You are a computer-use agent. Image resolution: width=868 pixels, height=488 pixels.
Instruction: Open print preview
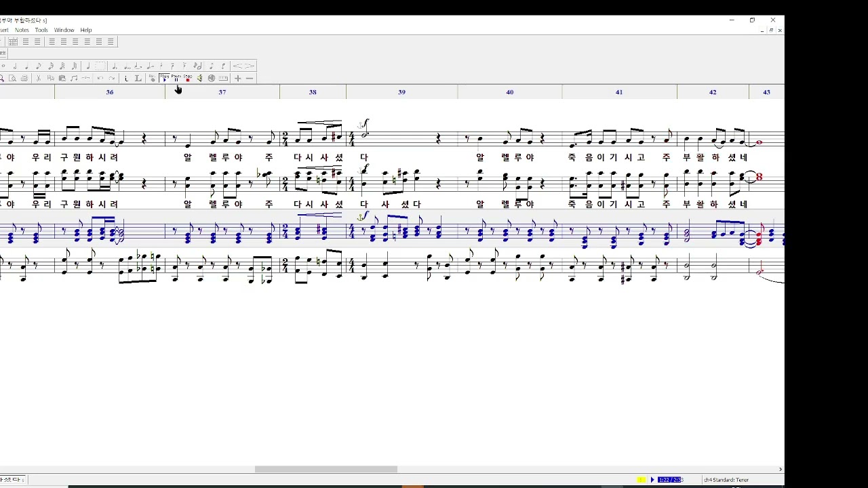click(x=12, y=79)
